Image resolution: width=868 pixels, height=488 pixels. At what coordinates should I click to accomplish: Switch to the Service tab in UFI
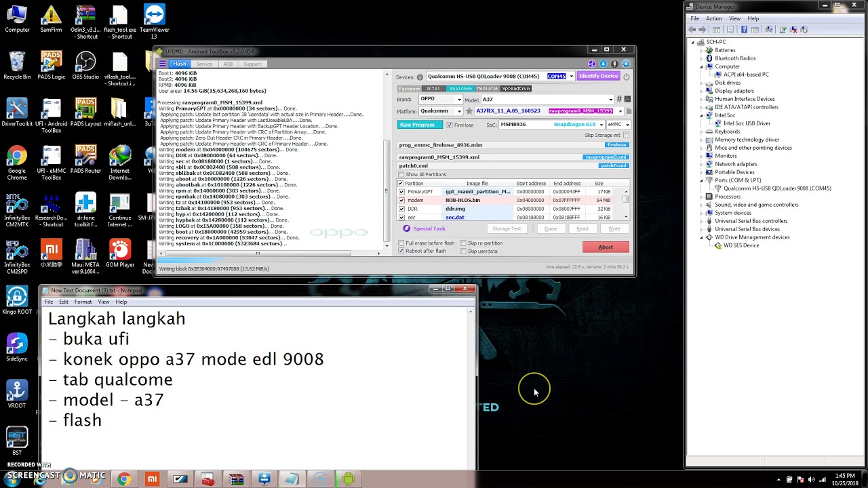(204, 64)
